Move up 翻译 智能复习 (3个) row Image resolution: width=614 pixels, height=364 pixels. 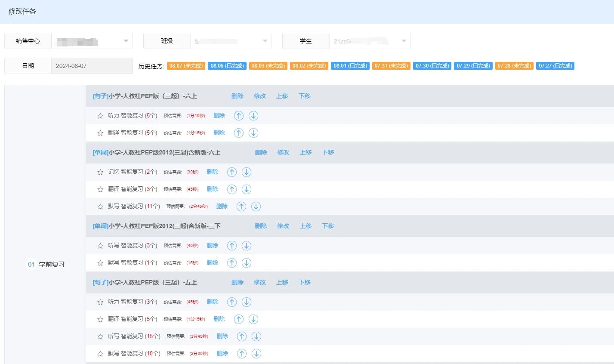pyautogui.click(x=232, y=189)
